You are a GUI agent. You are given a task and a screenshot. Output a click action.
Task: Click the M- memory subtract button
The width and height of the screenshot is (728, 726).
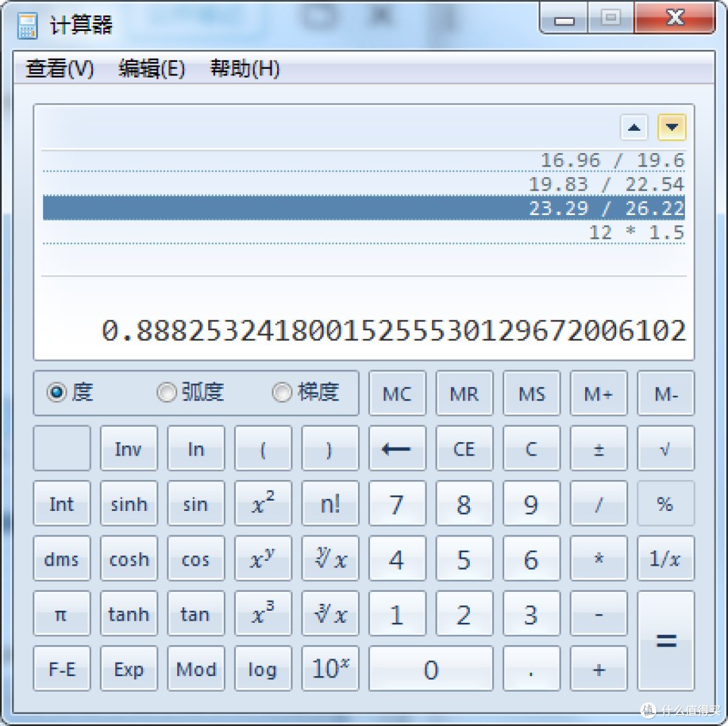click(x=665, y=393)
